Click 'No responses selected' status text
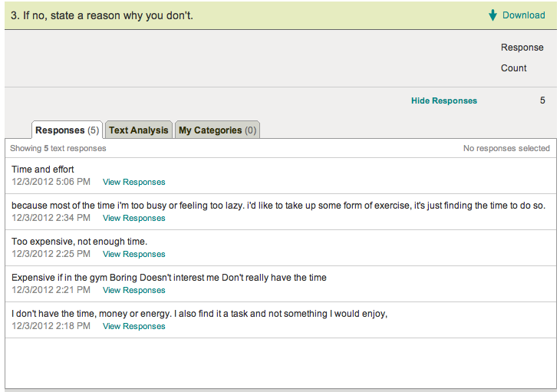This screenshot has height=392, width=560. 506,148
